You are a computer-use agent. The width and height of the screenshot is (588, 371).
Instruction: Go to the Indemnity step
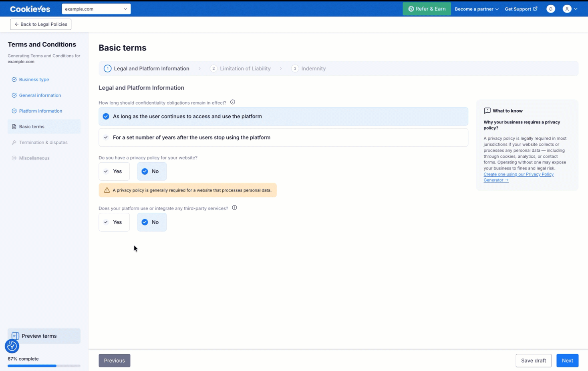[x=308, y=69]
